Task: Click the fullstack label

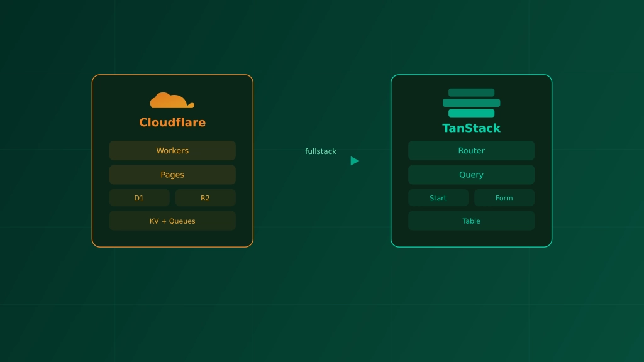Action: point(321,151)
